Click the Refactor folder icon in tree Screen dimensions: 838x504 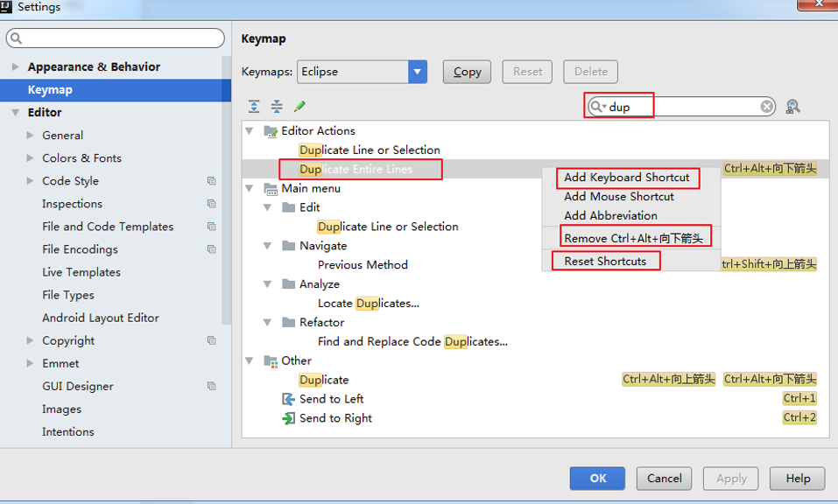coord(289,323)
